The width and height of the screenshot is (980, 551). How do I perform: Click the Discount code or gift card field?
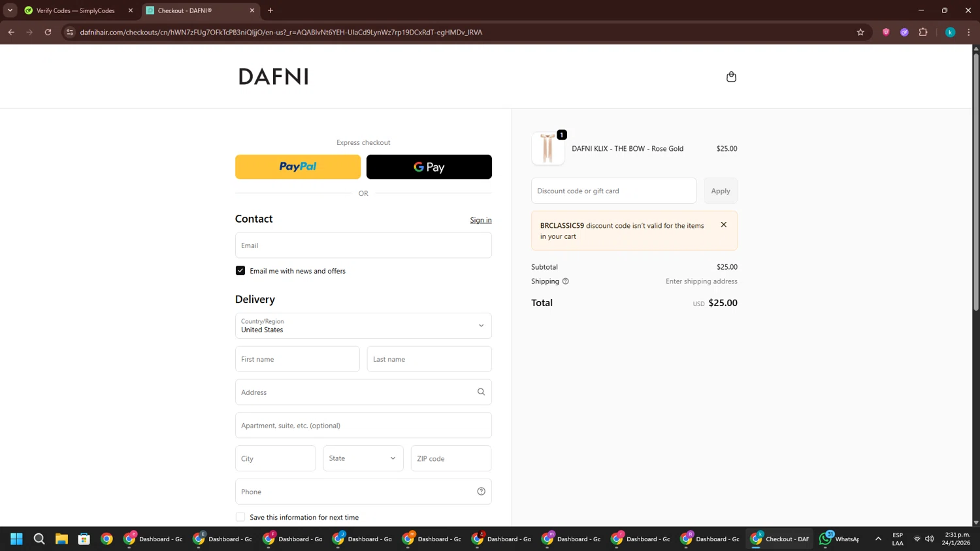613,191
